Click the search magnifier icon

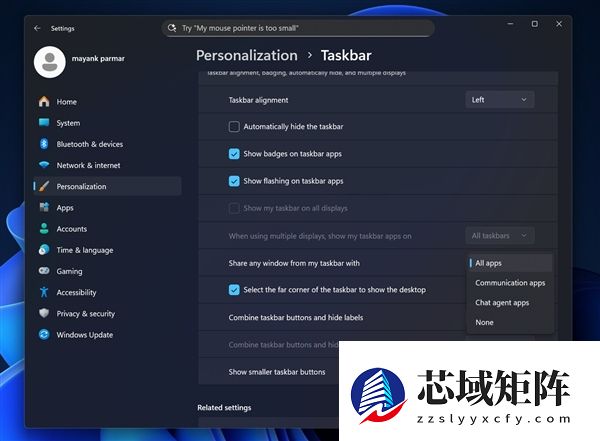tap(172, 28)
